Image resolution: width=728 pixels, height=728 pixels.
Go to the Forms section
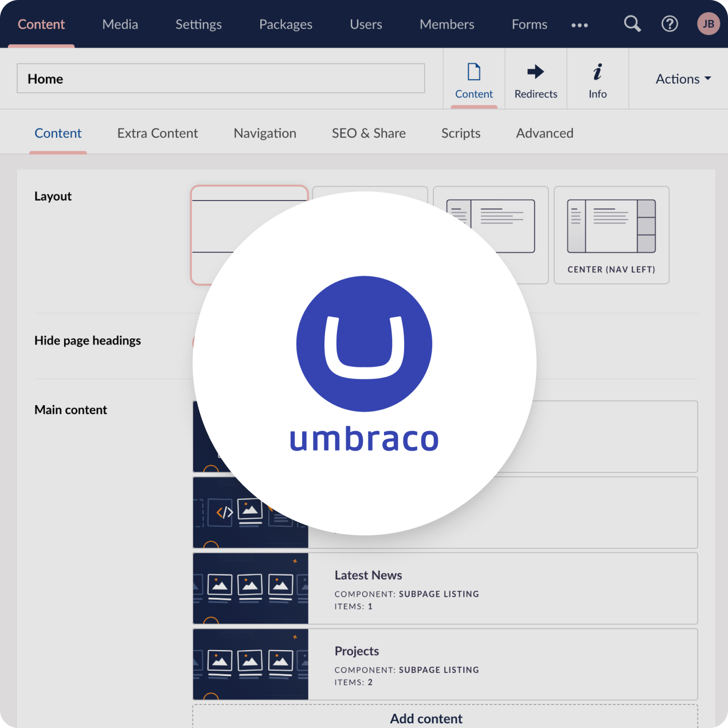click(530, 24)
